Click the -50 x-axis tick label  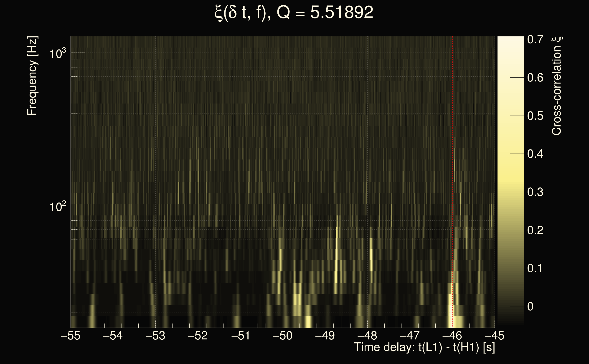[x=282, y=336]
